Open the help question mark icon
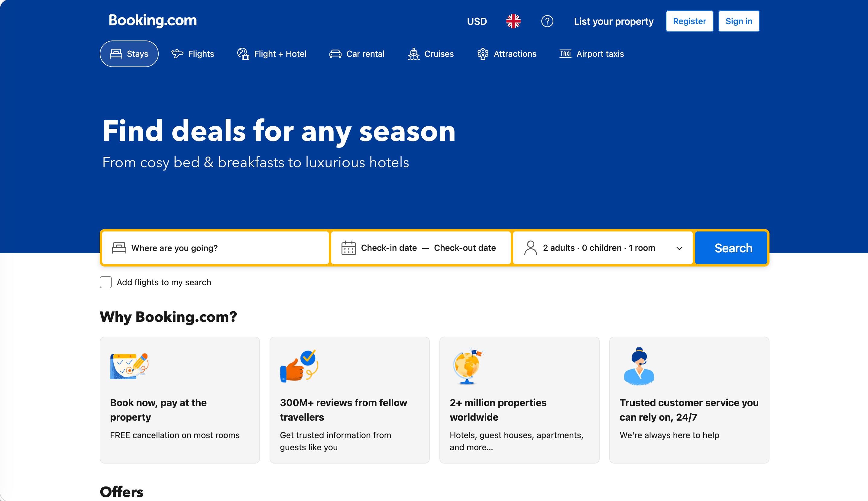Image resolution: width=868 pixels, height=501 pixels. 547,21
